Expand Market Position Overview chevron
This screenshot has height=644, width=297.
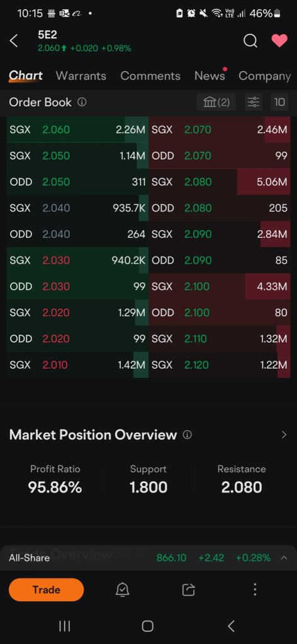pyautogui.click(x=284, y=435)
